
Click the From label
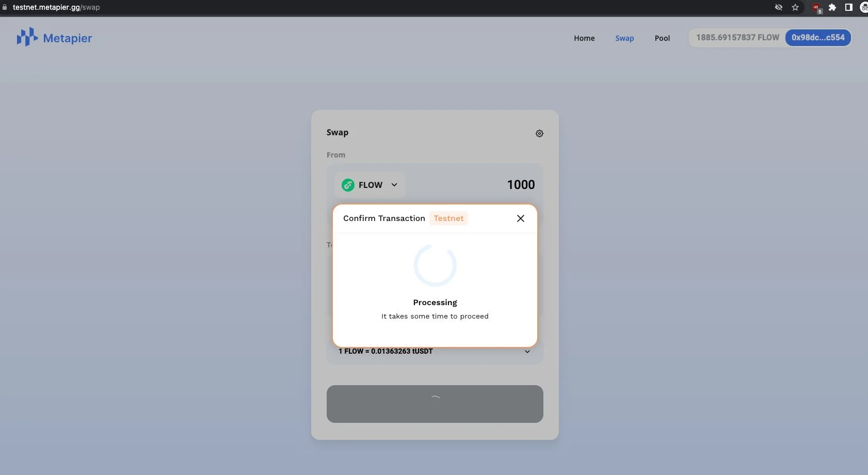click(336, 155)
